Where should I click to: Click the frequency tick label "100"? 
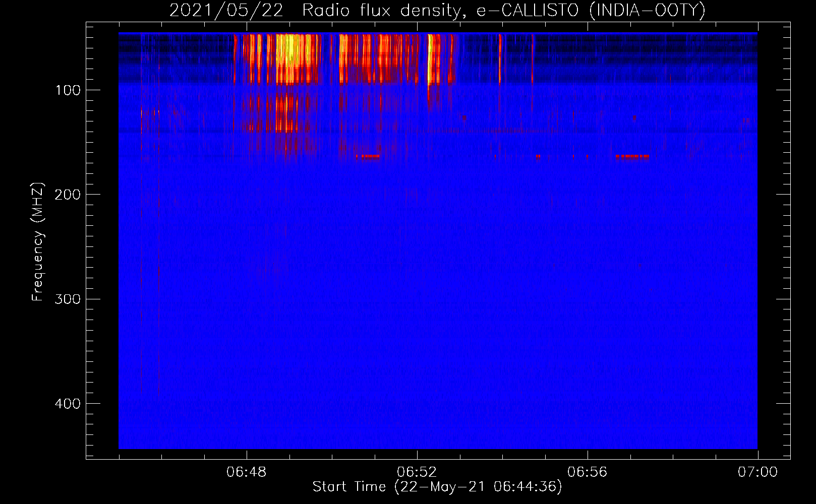click(x=68, y=91)
